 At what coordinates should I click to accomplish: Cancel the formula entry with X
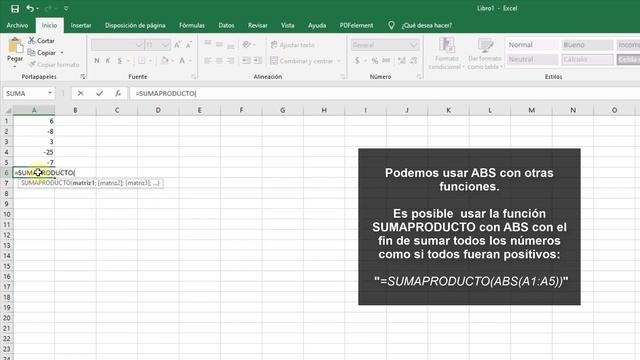coord(81,93)
